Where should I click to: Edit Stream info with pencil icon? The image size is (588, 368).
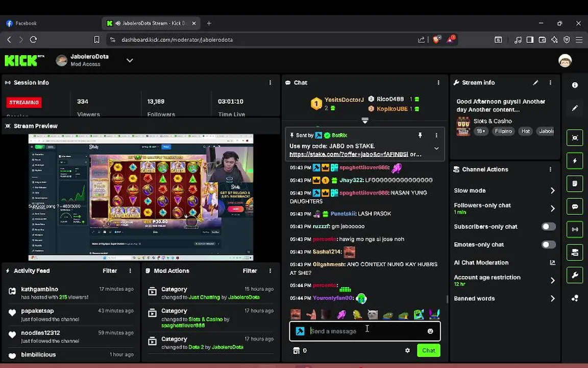point(535,83)
